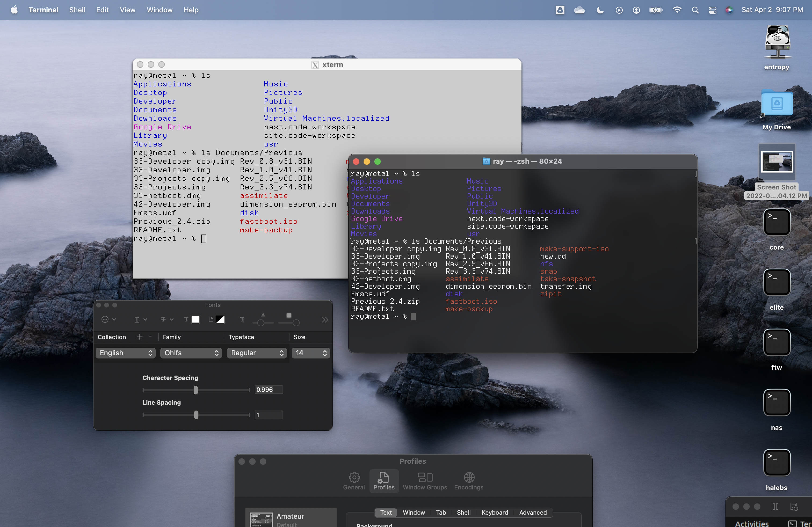Click the text shadow toggle icon

(x=242, y=319)
